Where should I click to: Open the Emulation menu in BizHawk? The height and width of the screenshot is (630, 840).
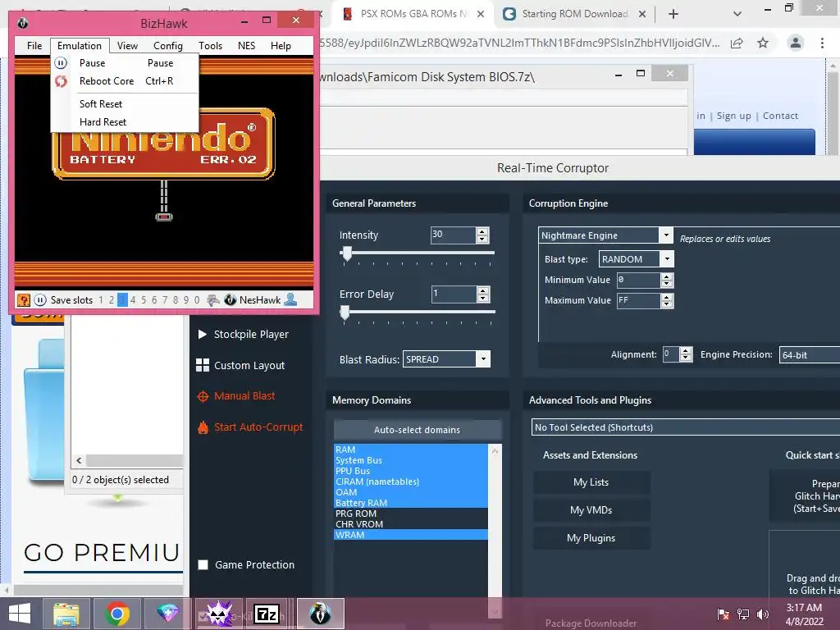click(x=80, y=46)
